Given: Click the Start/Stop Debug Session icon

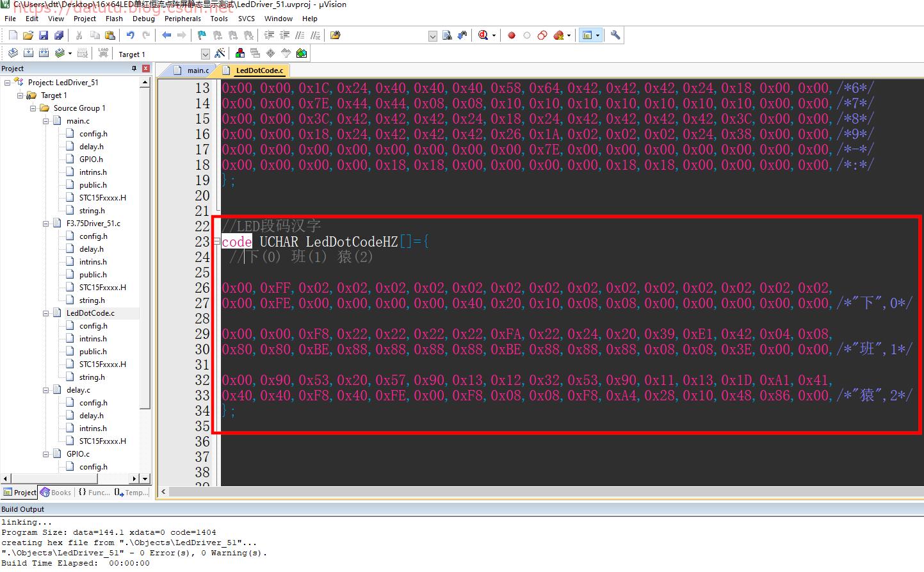Looking at the screenshot, I should tap(483, 35).
